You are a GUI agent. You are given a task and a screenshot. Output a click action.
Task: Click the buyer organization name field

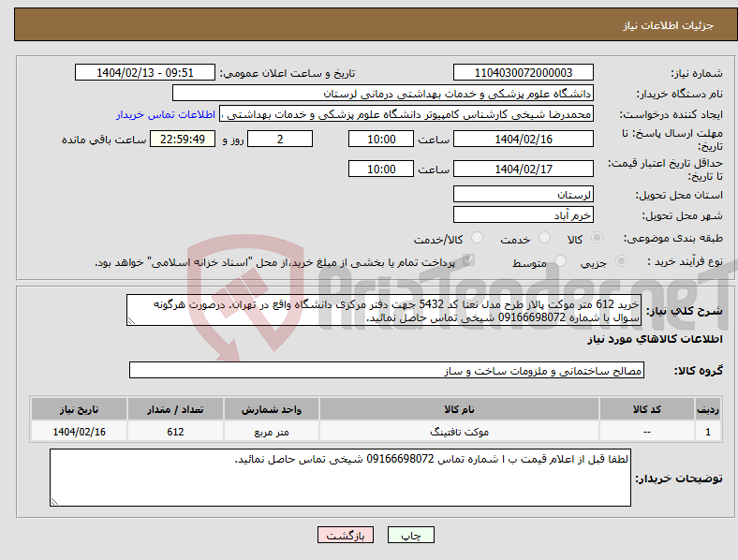[x=383, y=93]
